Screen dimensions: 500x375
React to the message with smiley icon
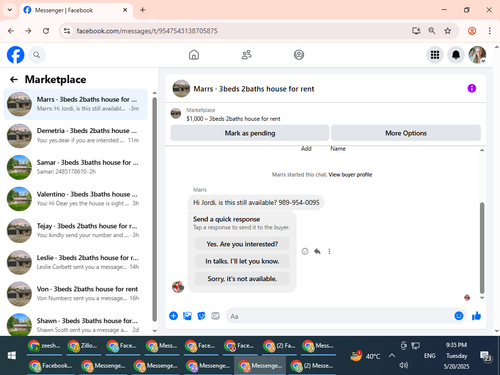tap(305, 251)
